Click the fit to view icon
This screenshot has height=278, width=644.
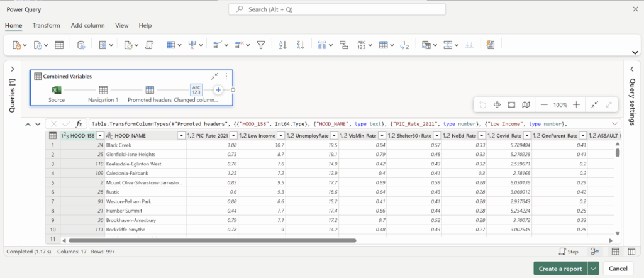tap(511, 104)
